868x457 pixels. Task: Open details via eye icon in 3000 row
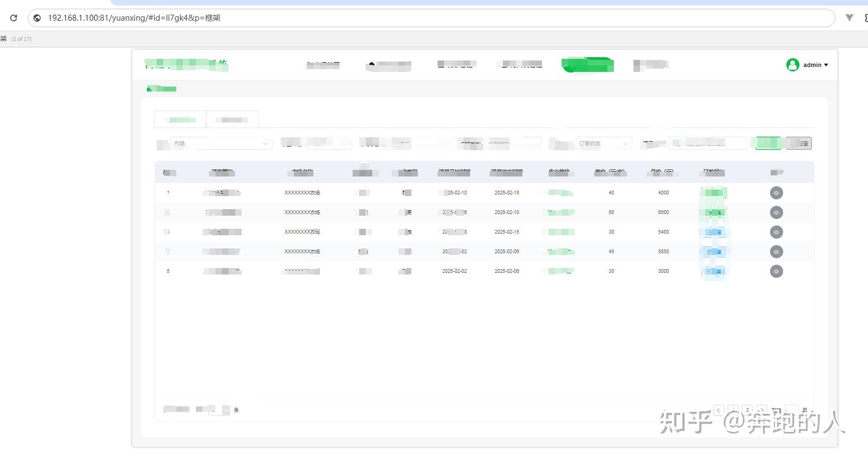[x=777, y=271]
